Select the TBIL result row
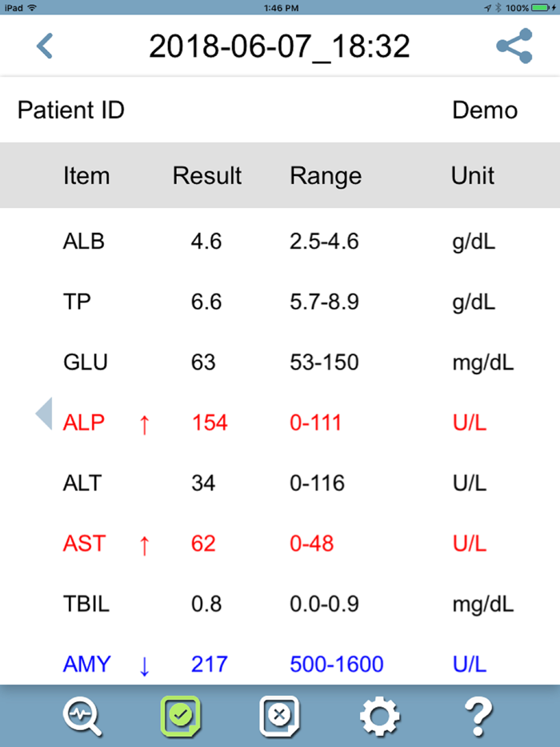Viewport: 560px width, 747px height. [x=280, y=604]
